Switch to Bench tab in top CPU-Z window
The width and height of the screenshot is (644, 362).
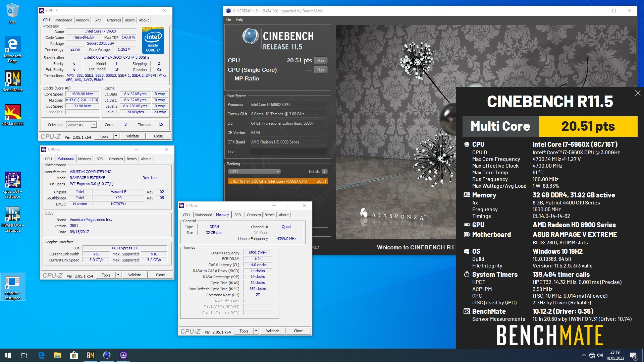(x=129, y=20)
